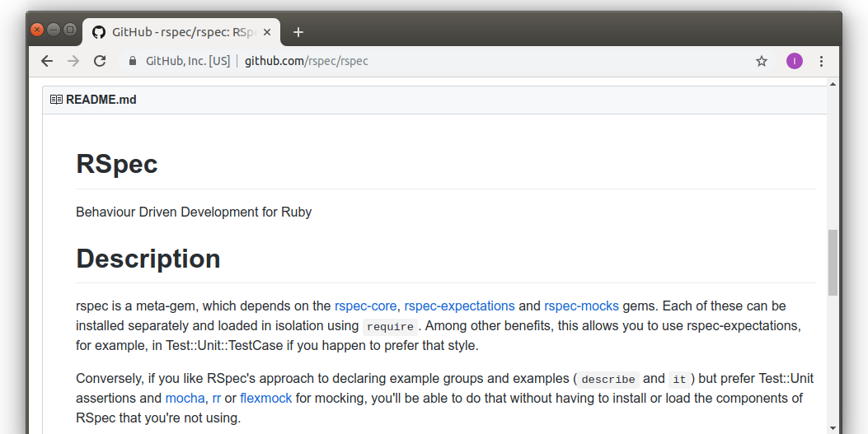Click the GitHub favicon on the tab
The image size is (868, 434).
tap(99, 32)
